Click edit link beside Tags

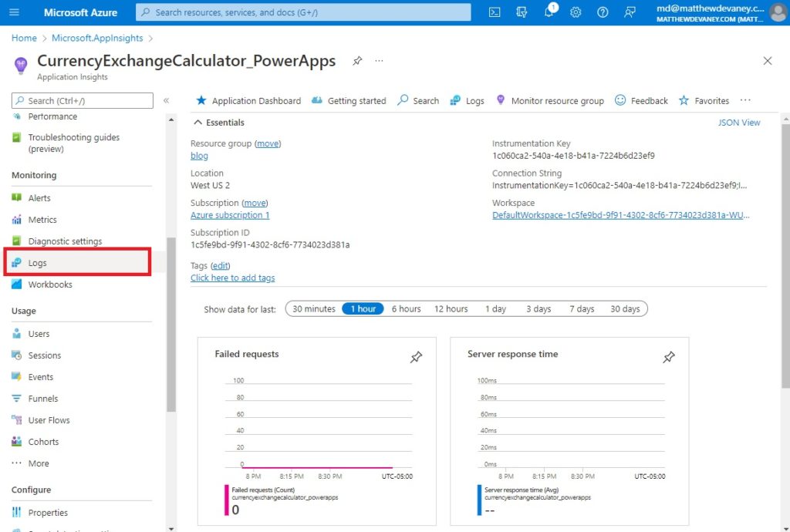(x=220, y=266)
